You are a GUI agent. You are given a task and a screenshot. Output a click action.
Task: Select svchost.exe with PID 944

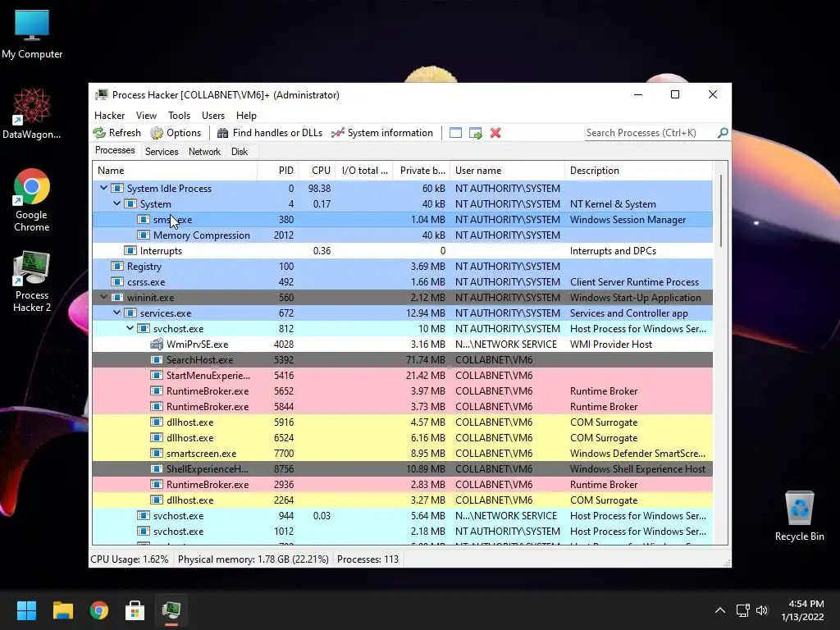tap(402, 515)
